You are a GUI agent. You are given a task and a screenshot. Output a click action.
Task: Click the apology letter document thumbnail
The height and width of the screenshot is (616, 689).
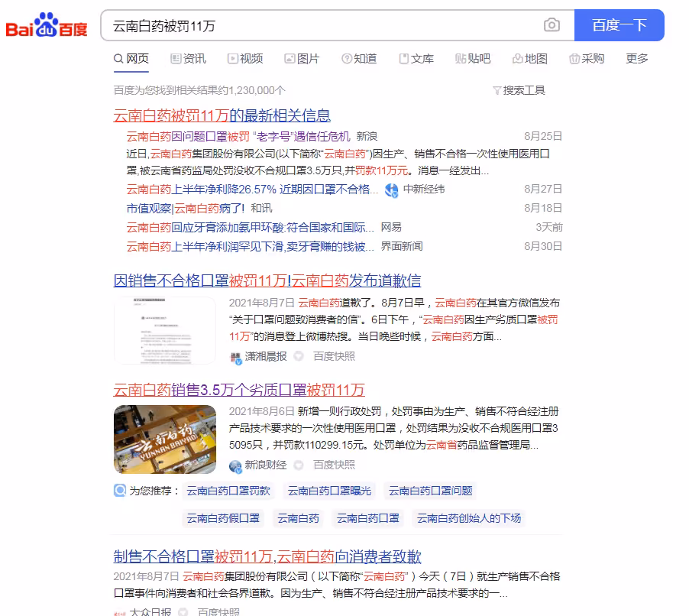[165, 330]
